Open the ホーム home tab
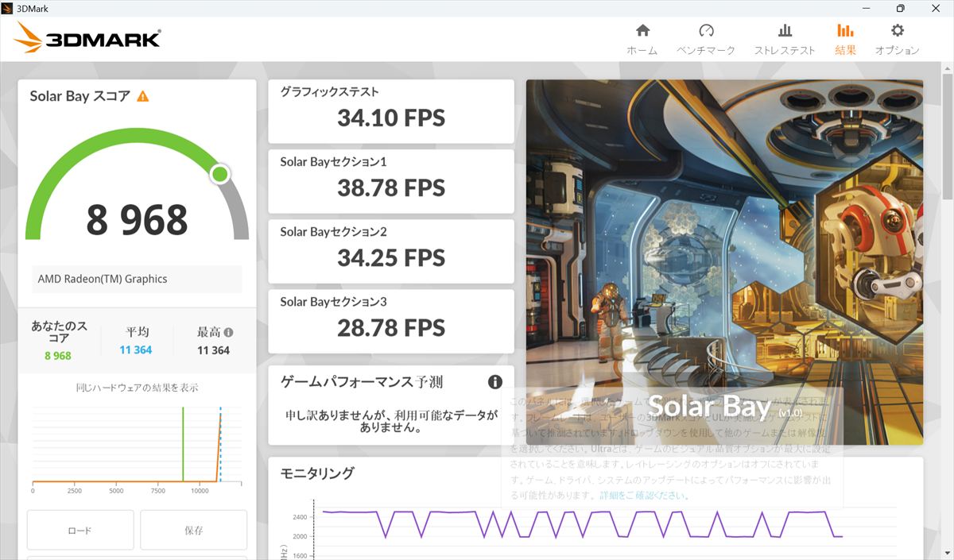The height and width of the screenshot is (560, 954). click(x=642, y=40)
